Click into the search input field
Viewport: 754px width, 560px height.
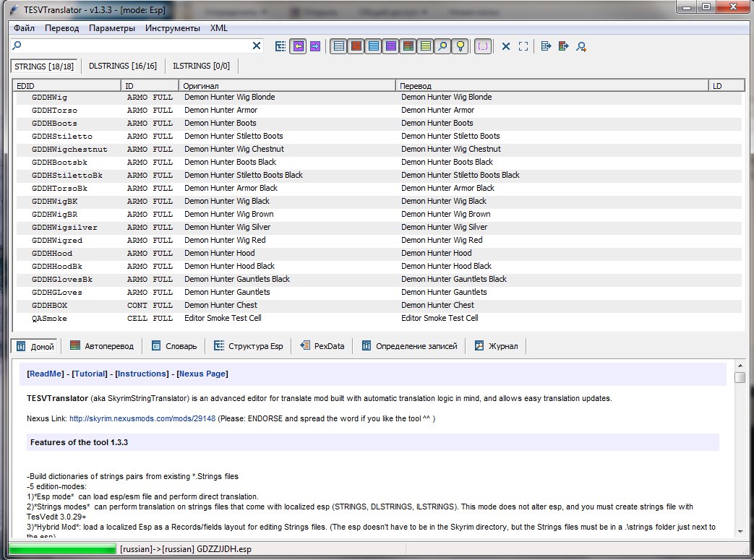[x=134, y=46]
